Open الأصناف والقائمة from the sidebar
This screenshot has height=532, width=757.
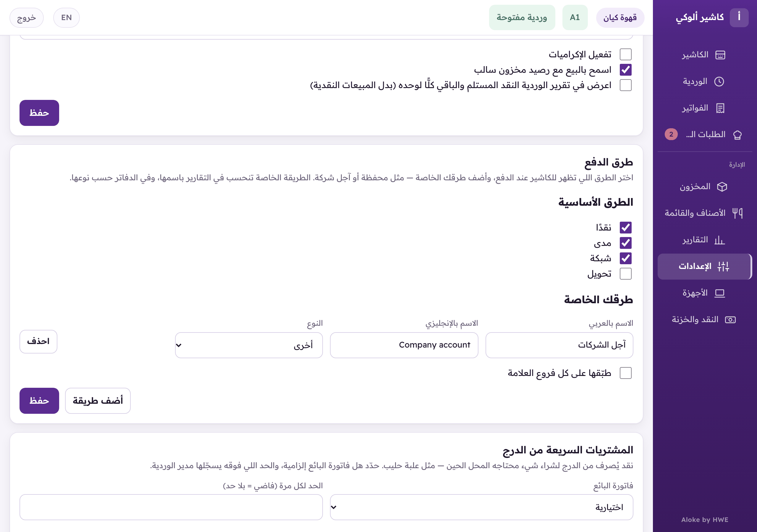(x=704, y=213)
